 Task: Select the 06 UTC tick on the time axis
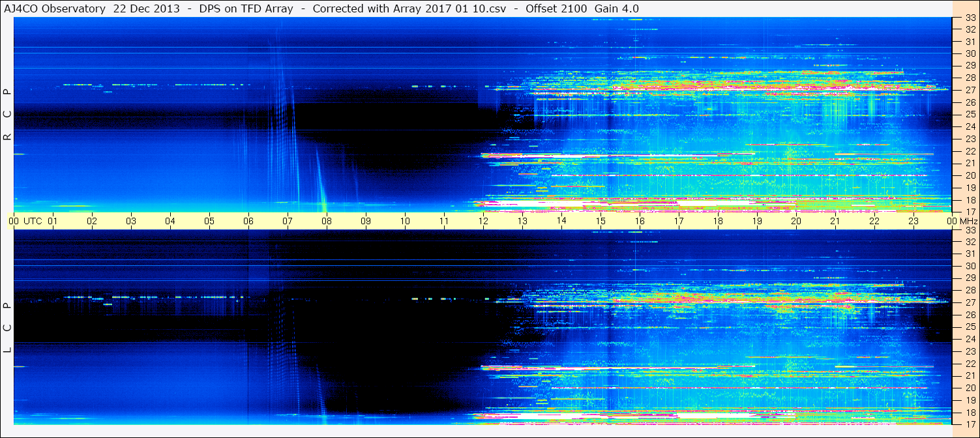(248, 221)
